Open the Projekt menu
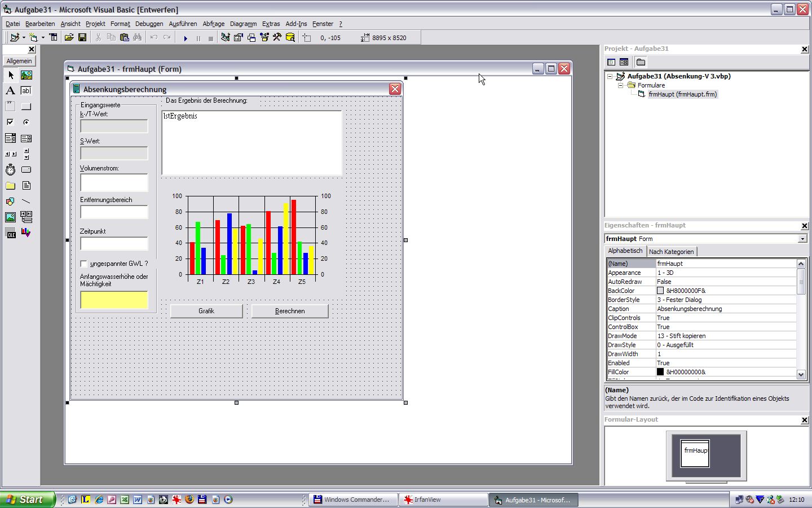This screenshot has width=812, height=508. [95, 24]
